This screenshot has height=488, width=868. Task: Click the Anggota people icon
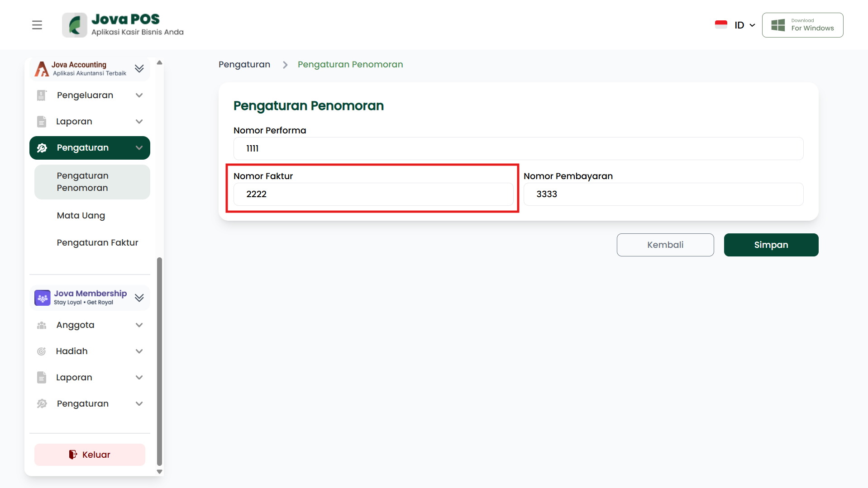42,325
